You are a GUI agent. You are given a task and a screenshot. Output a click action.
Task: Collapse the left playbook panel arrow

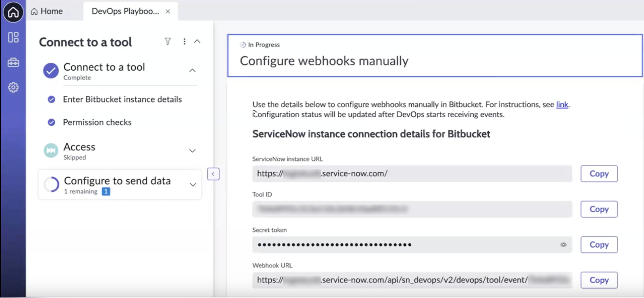(x=213, y=174)
